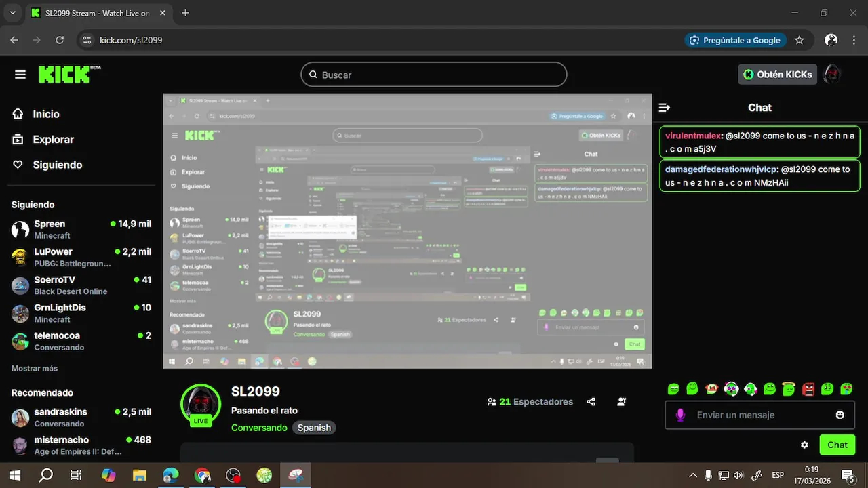Bookmark this page with star icon

tap(800, 40)
